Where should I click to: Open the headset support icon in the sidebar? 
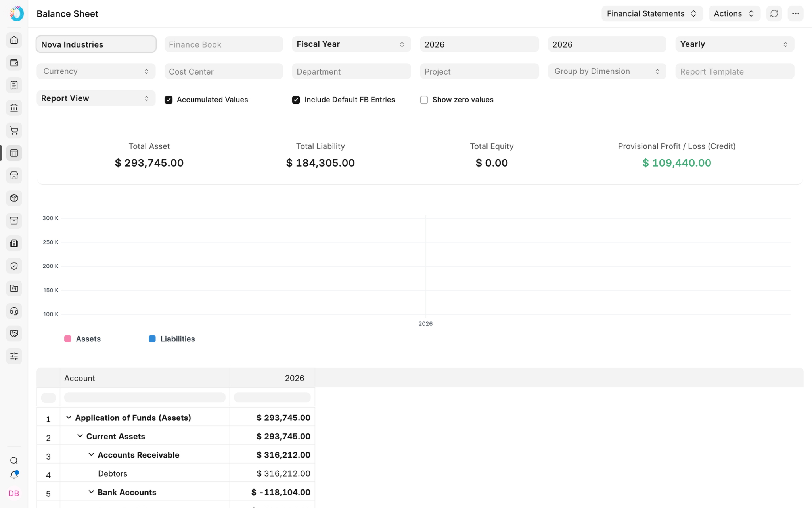tap(14, 311)
